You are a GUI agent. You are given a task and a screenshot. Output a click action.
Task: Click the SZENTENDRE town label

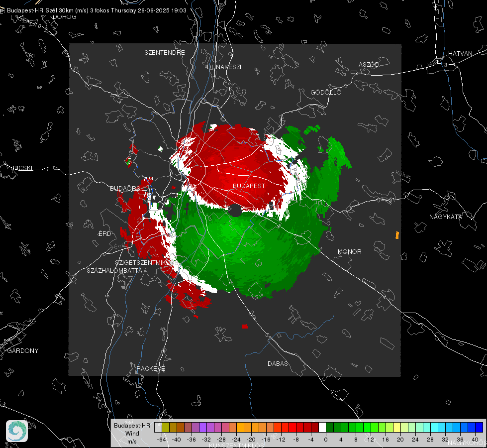tap(165, 53)
